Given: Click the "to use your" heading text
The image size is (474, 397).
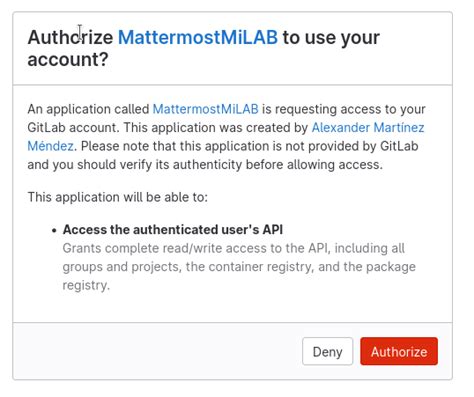Looking at the screenshot, I should coord(331,37).
